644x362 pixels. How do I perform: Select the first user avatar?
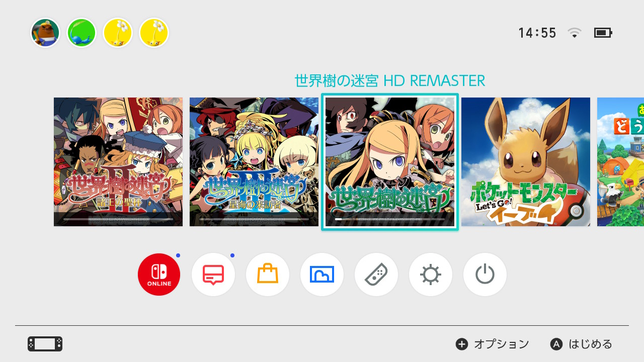coord(45,33)
